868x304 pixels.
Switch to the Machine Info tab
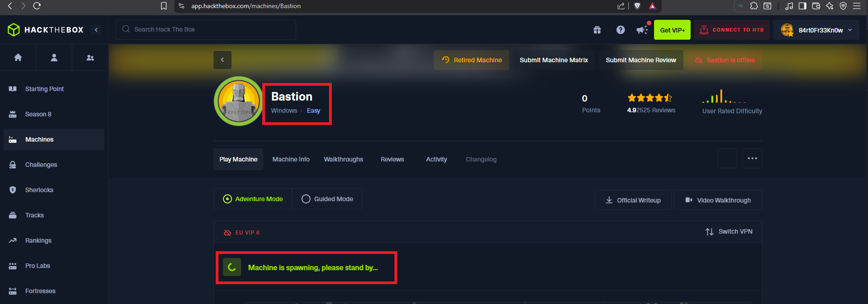[291, 159]
